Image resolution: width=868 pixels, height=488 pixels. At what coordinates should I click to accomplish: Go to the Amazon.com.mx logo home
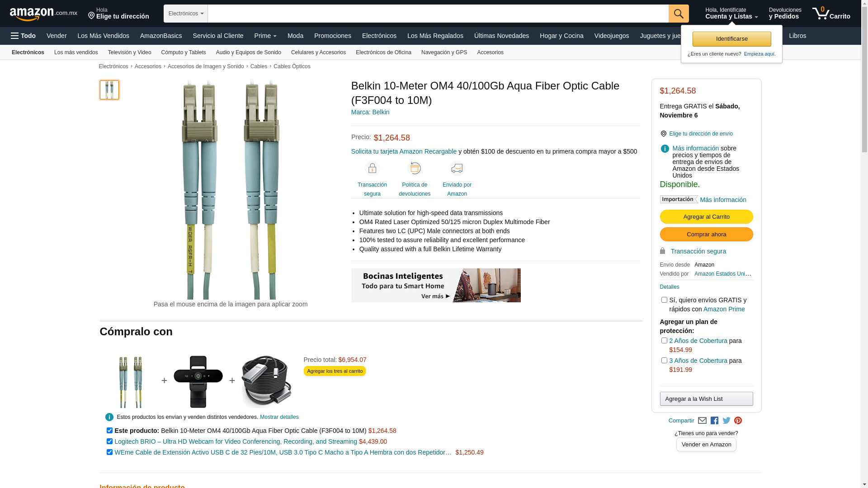43,14
